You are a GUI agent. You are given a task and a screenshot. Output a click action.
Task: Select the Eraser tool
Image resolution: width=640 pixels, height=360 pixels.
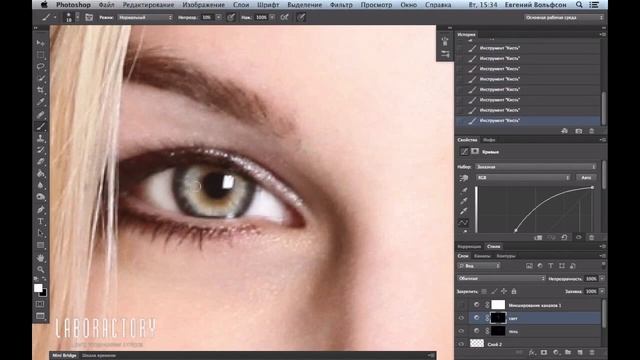click(x=40, y=162)
